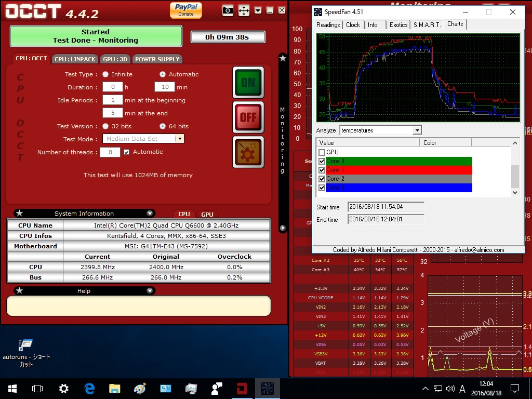Open the Readings tab in SpeedFan

328,25
